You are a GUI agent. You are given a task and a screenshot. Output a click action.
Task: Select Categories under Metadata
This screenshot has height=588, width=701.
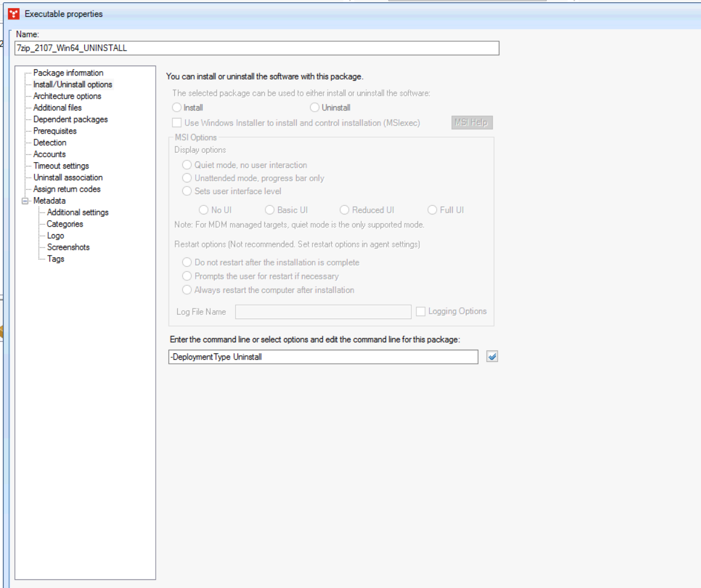(66, 224)
